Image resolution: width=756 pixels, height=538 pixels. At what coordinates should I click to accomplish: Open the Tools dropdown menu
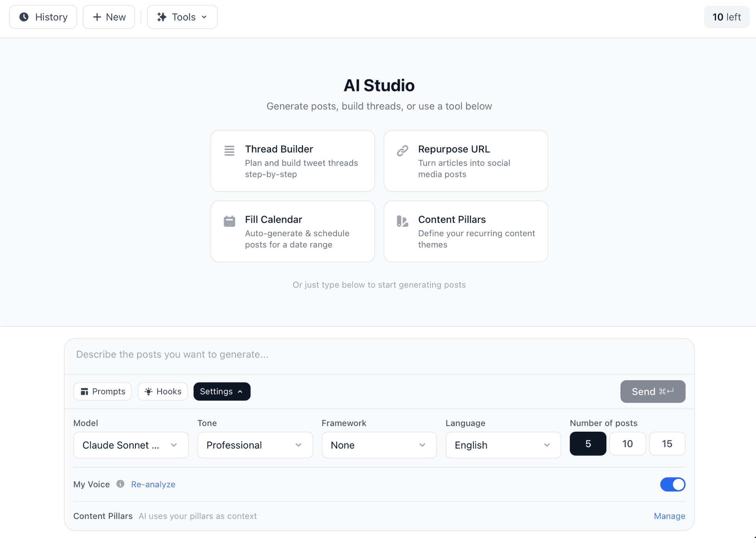coord(182,17)
